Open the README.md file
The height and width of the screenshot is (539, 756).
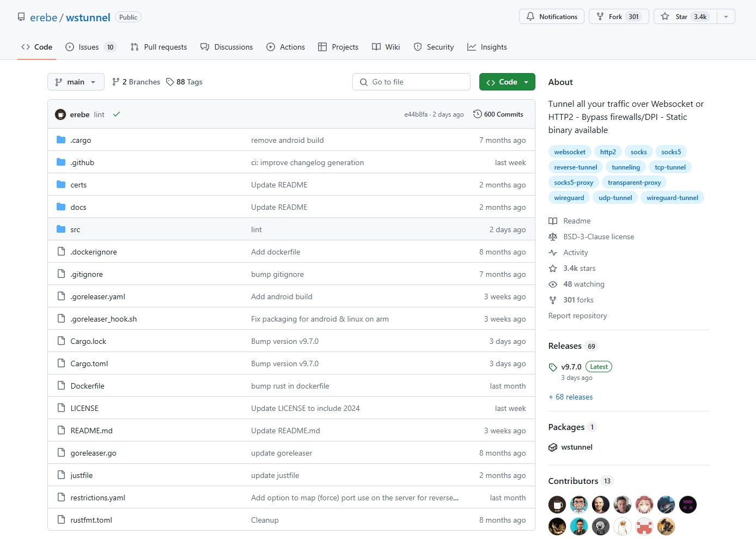point(92,431)
